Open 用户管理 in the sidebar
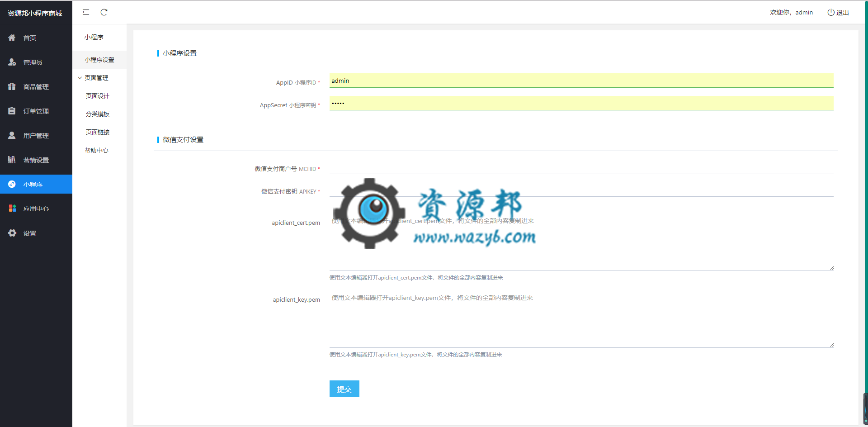The image size is (868, 427). click(x=36, y=136)
